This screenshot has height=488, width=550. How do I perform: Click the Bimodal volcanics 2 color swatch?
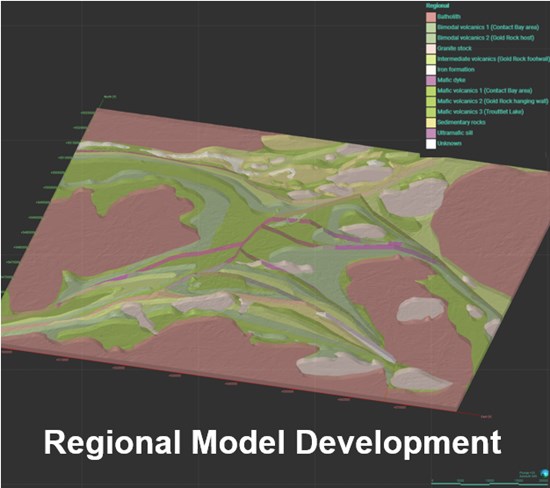(x=431, y=38)
